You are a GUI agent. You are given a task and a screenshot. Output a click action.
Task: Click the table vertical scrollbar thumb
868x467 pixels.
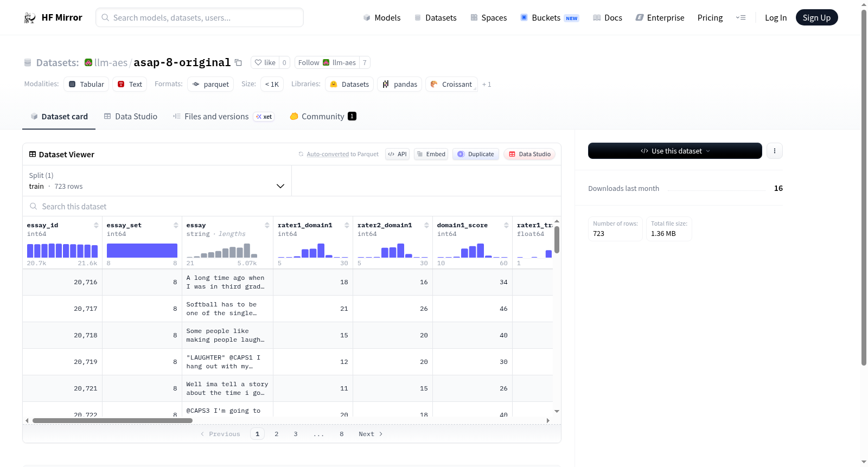coord(557,240)
